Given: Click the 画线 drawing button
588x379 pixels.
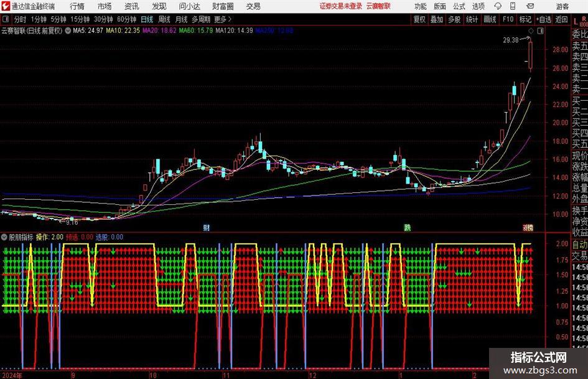Looking at the screenshot, I should point(490,19).
